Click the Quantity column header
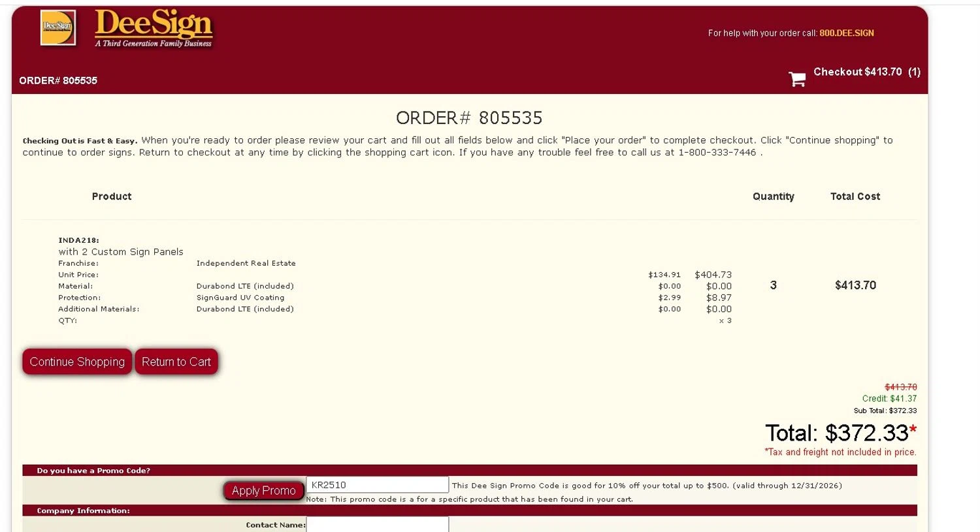 click(x=774, y=196)
